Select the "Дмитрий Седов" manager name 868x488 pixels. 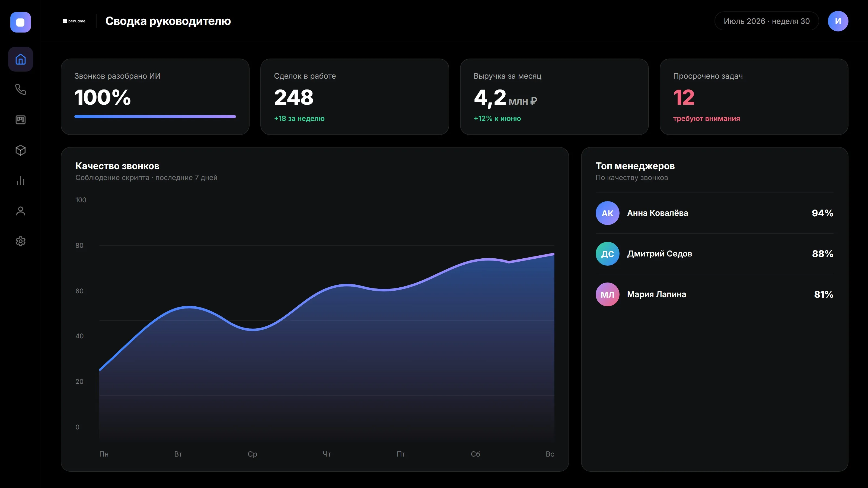659,254
